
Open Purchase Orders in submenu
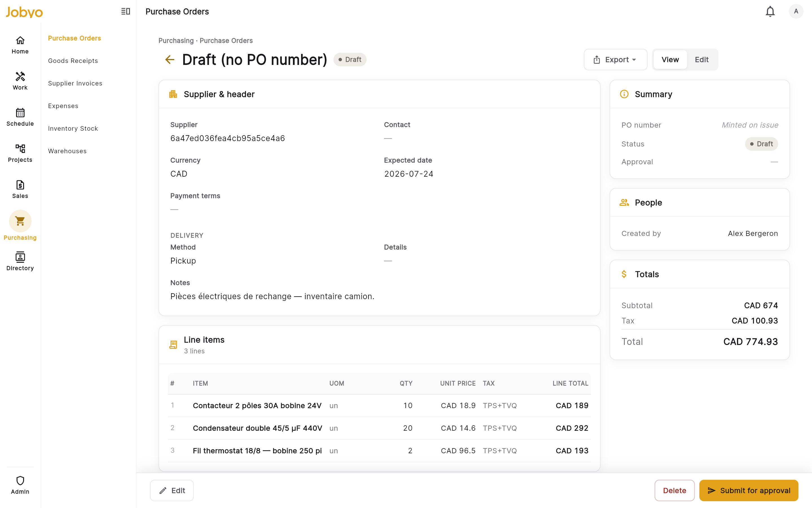(74, 38)
